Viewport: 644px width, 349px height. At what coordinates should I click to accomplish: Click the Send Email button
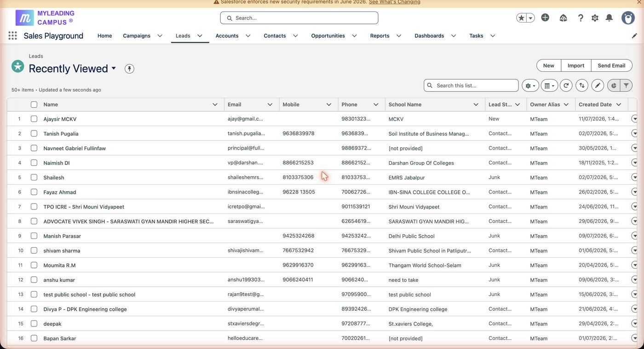[x=611, y=65]
